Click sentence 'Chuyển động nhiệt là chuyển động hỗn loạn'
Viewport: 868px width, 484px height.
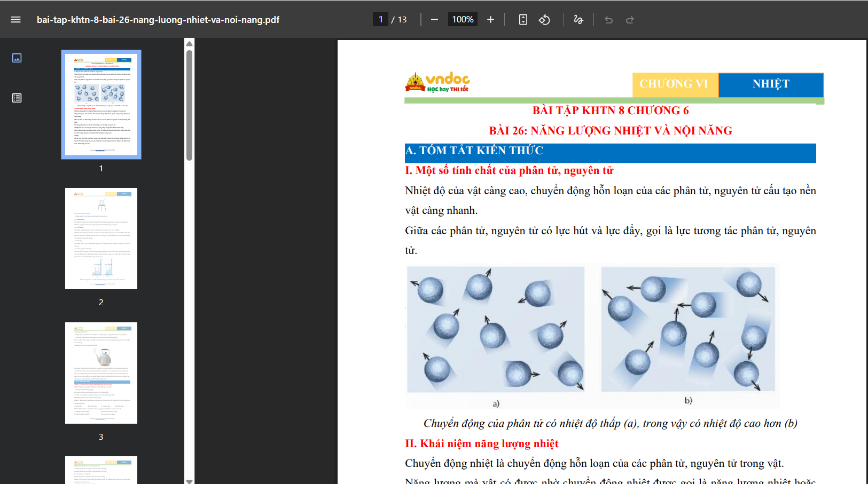point(595,464)
